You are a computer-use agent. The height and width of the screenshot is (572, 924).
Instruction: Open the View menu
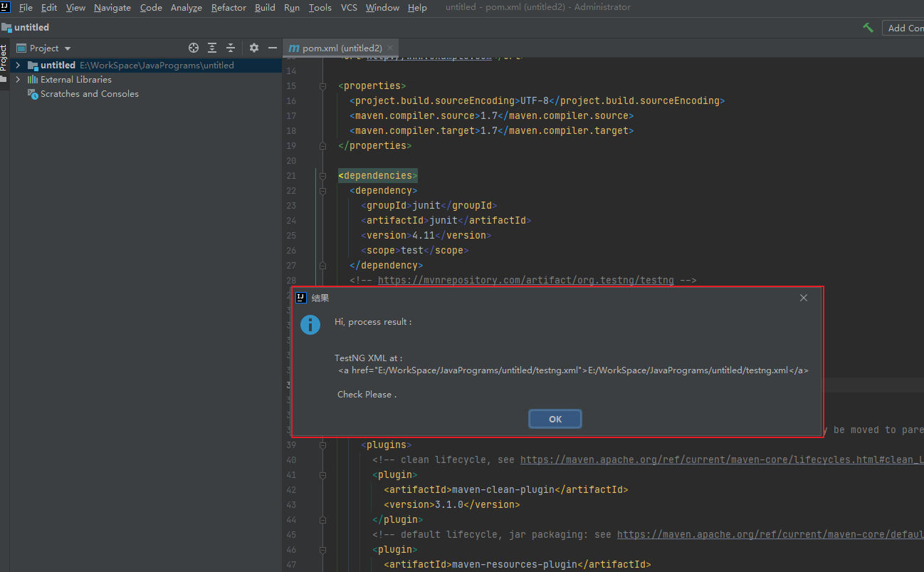tap(75, 8)
